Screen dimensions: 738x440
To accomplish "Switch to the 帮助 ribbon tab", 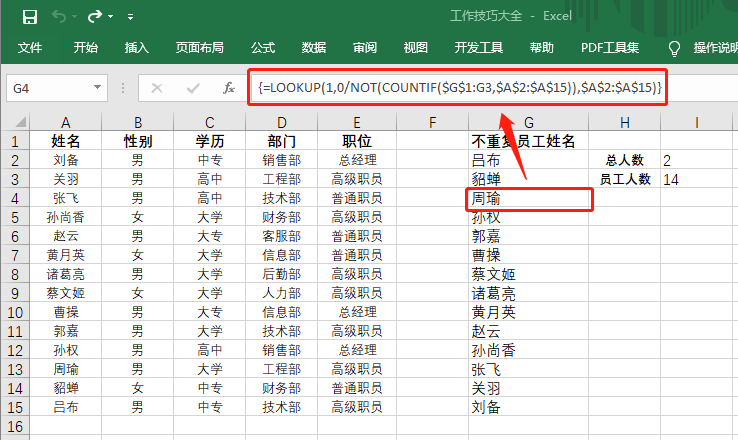I will tap(541, 48).
